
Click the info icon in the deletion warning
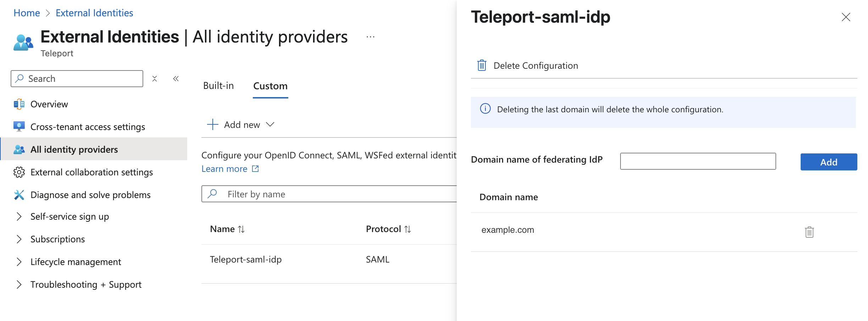[x=485, y=109]
